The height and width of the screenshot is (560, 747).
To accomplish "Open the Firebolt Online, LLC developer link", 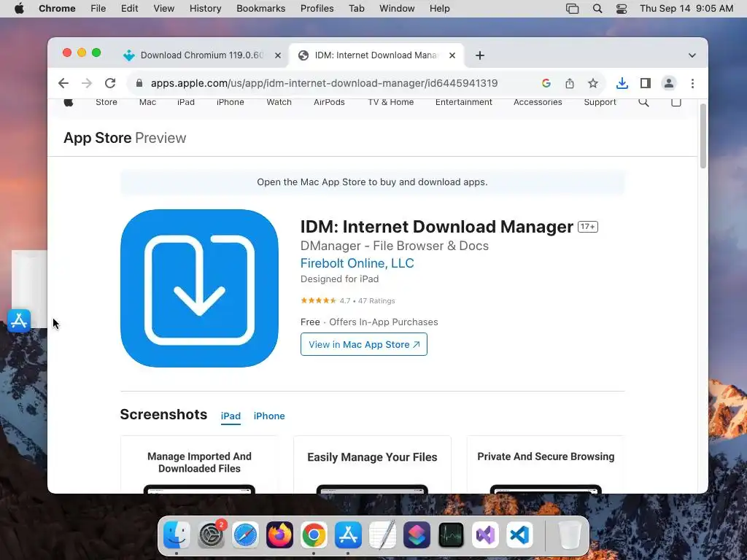I will 357,263.
